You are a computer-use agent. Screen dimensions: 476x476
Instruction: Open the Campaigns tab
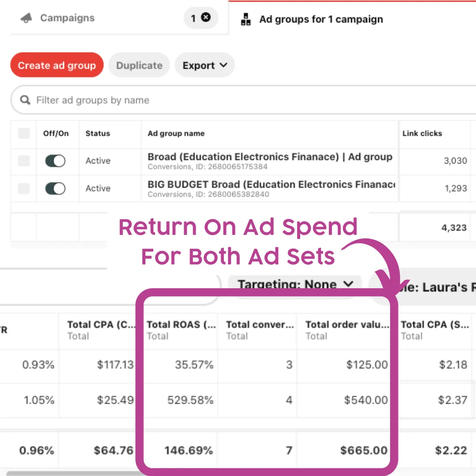coord(67,18)
